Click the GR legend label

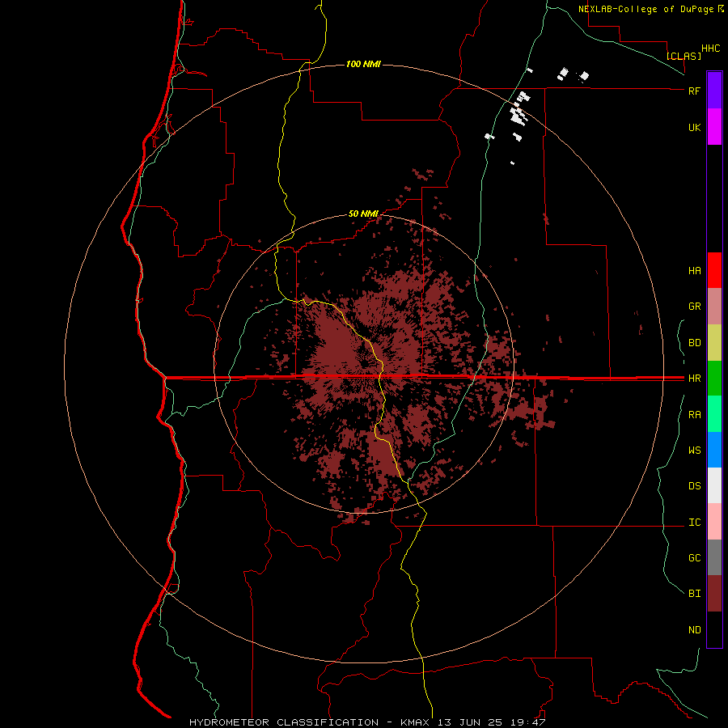click(694, 307)
